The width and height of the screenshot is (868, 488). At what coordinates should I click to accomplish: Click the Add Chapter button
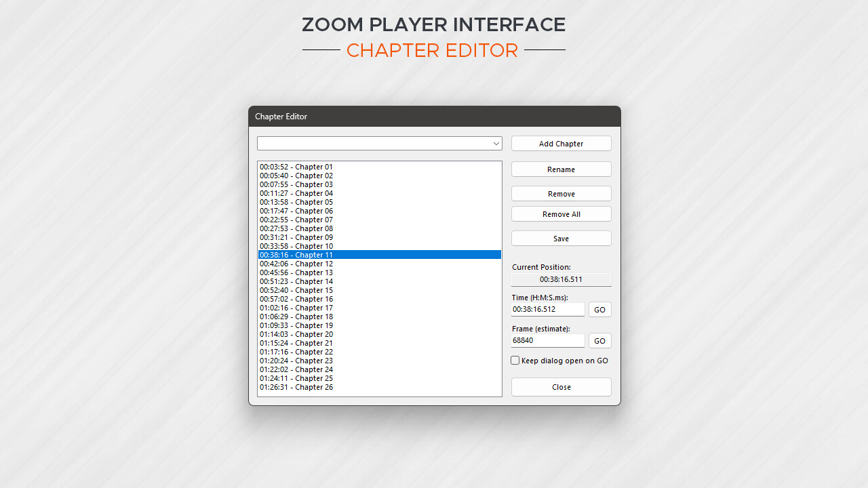[561, 144]
